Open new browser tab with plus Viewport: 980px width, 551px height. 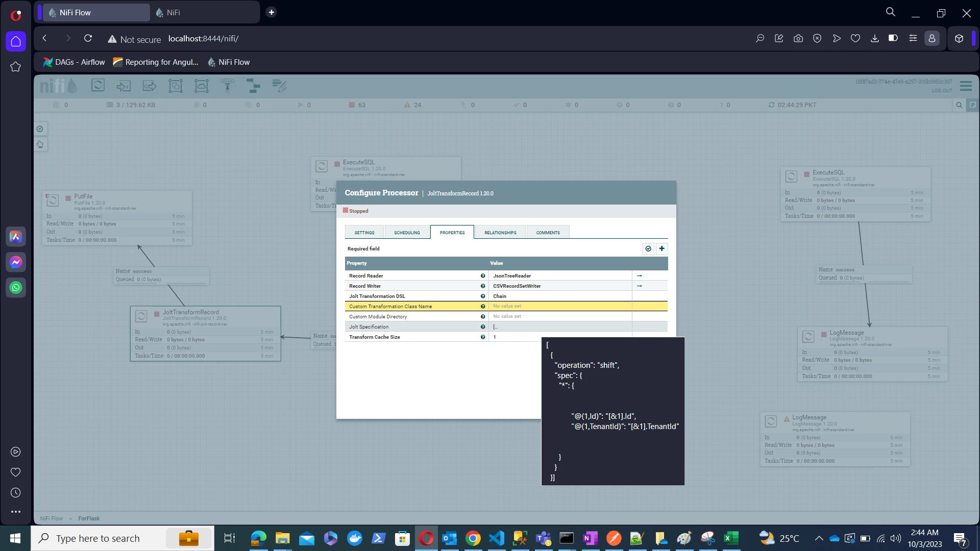point(272,12)
